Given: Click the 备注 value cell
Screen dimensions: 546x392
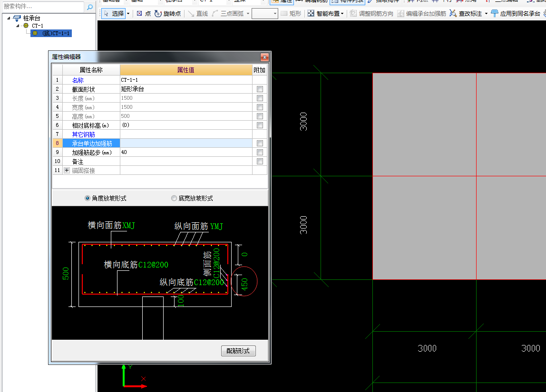Looking at the screenshot, I should click(x=186, y=162).
